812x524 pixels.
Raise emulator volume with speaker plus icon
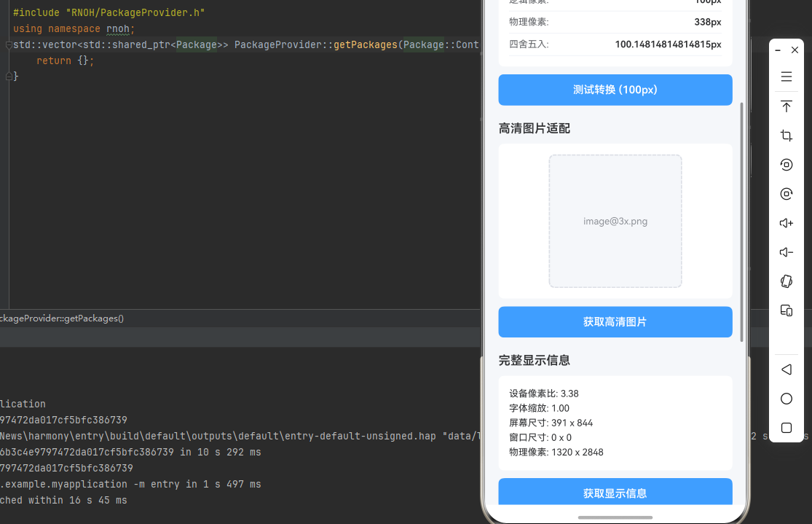786,223
